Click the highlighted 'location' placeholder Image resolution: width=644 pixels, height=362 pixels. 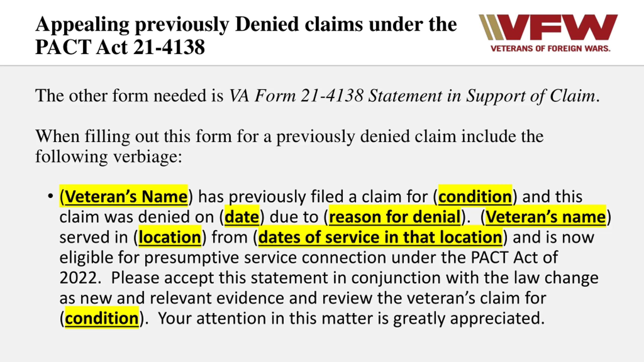point(170,237)
